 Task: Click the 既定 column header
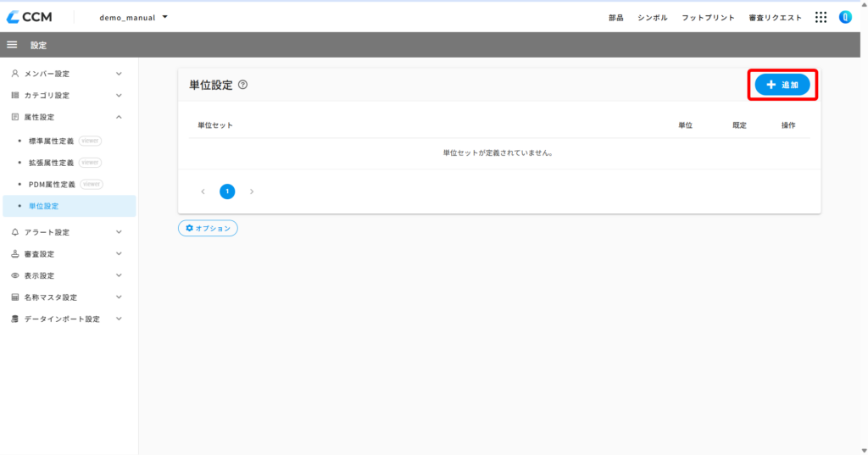(x=739, y=125)
